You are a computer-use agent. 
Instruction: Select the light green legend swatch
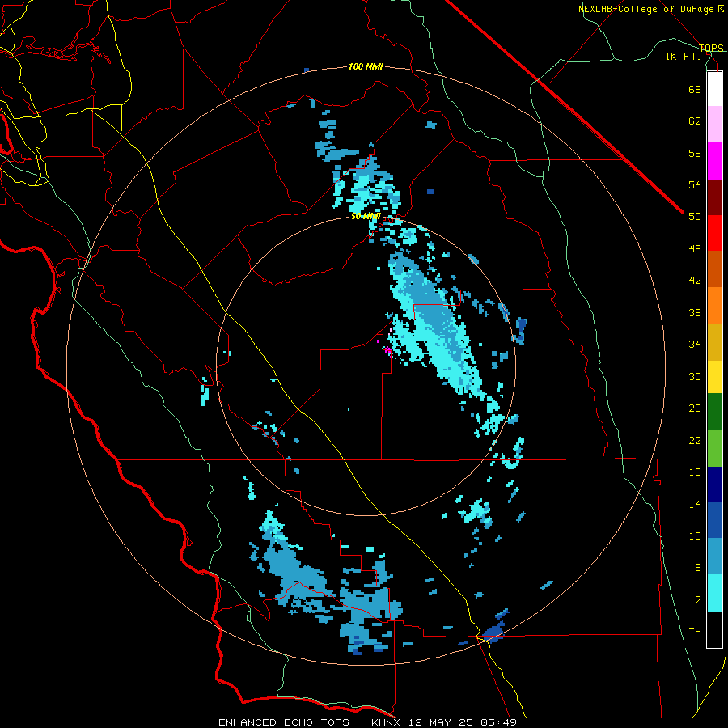pos(714,448)
